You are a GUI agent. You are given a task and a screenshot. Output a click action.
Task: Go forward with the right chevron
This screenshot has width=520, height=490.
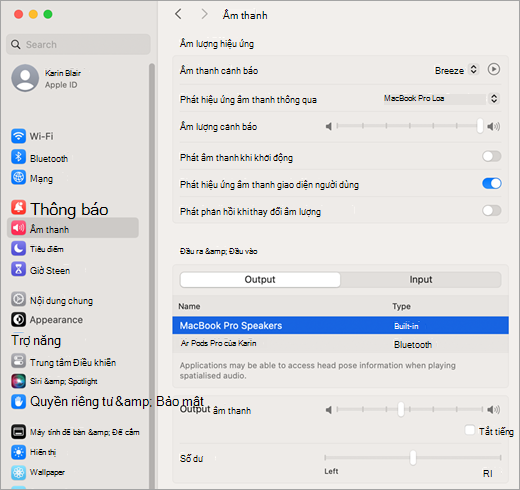tap(204, 14)
